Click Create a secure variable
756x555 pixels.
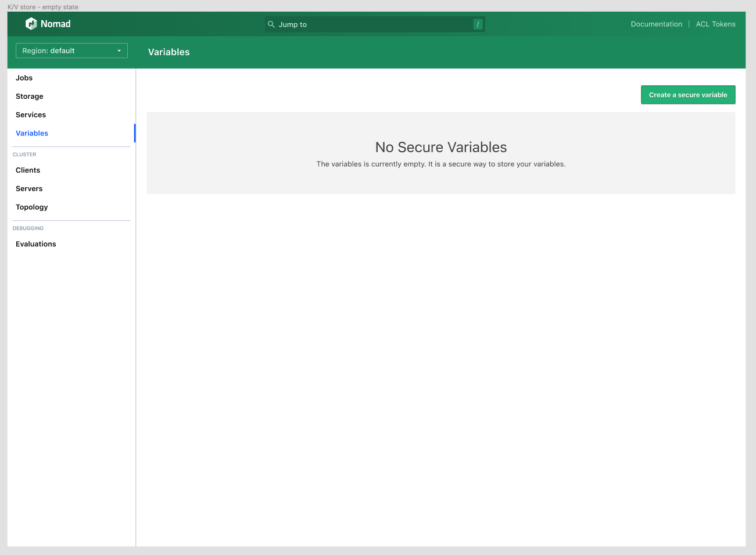(688, 94)
